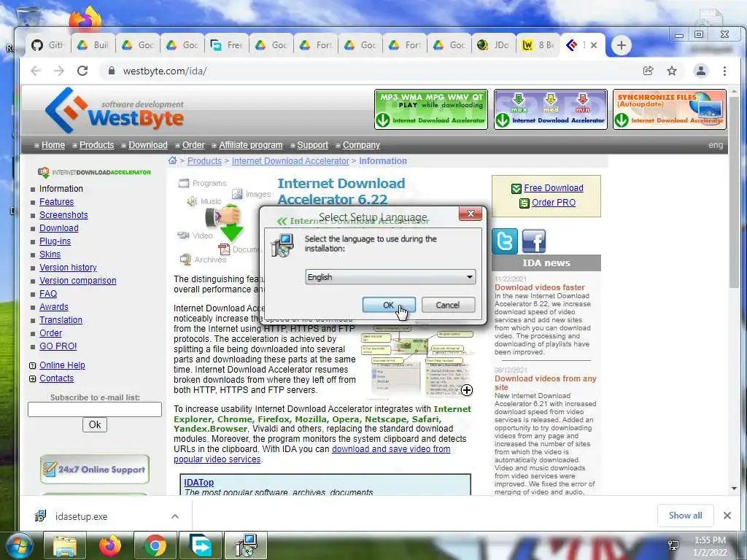The height and width of the screenshot is (560, 747).
Task: Open Screenshots in left sidebar
Action: (63, 215)
